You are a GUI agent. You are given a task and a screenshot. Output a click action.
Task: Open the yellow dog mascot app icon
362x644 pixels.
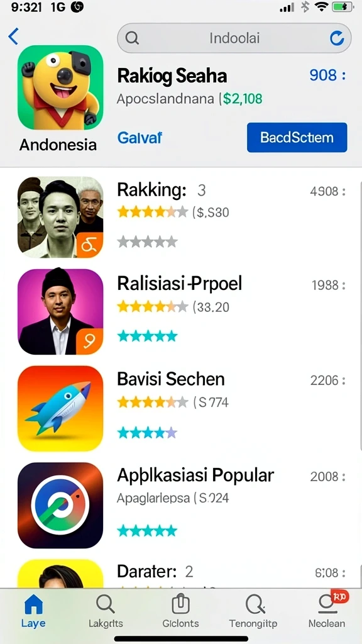click(60, 87)
